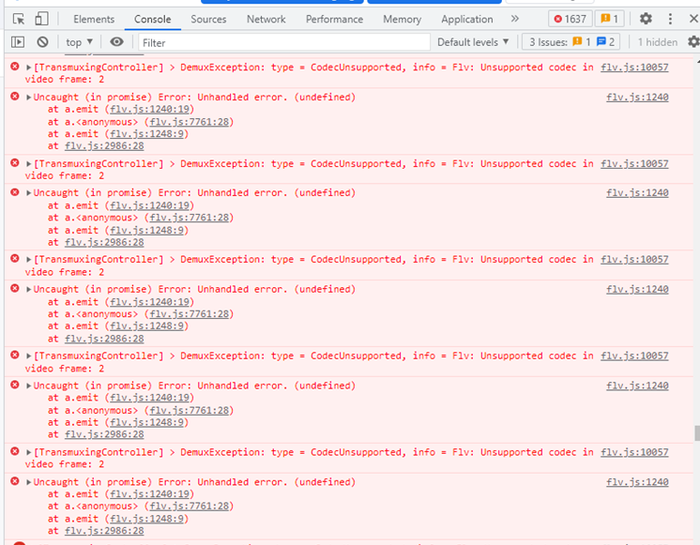700x545 pixels.
Task: Open the DevTools three-dot customize menu
Action: tap(666, 19)
